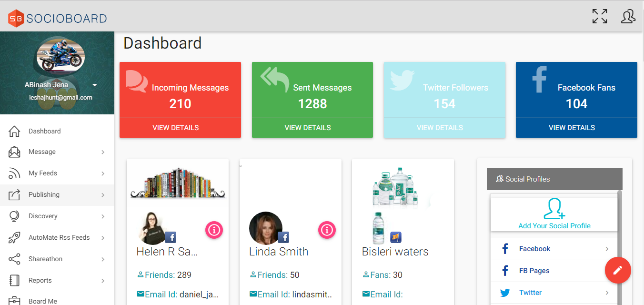Select FB Pages in Social Profiles list
This screenshot has width=644, height=305.
534,271
